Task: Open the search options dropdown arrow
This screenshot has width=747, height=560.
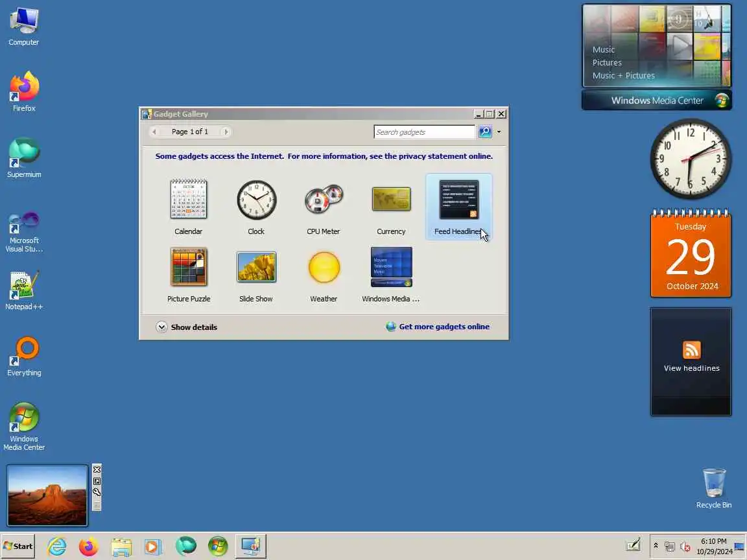Action: pyautogui.click(x=499, y=132)
